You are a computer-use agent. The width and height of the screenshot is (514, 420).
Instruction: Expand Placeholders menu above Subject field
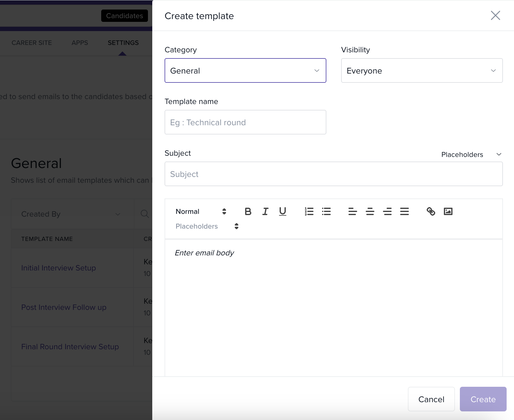click(x=471, y=154)
